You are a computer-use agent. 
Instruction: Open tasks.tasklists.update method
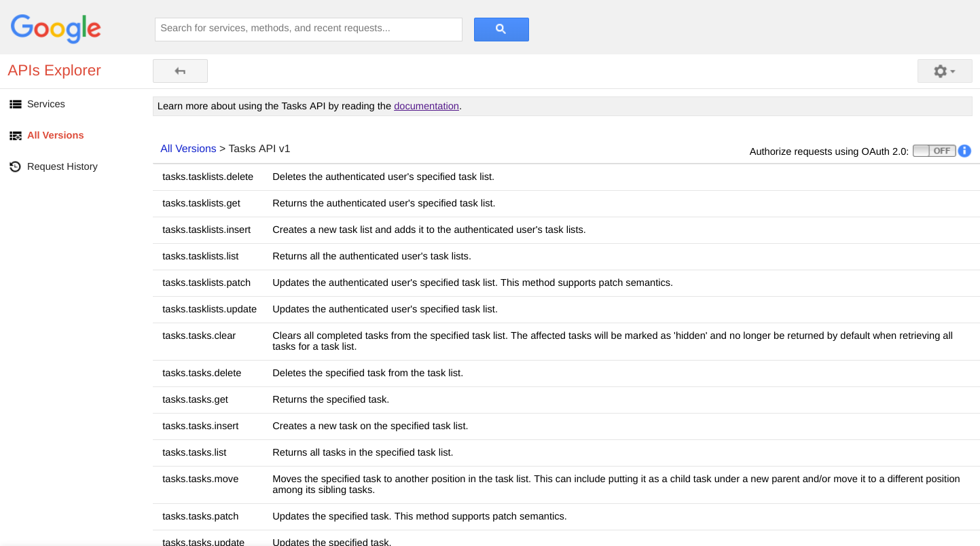(209, 309)
